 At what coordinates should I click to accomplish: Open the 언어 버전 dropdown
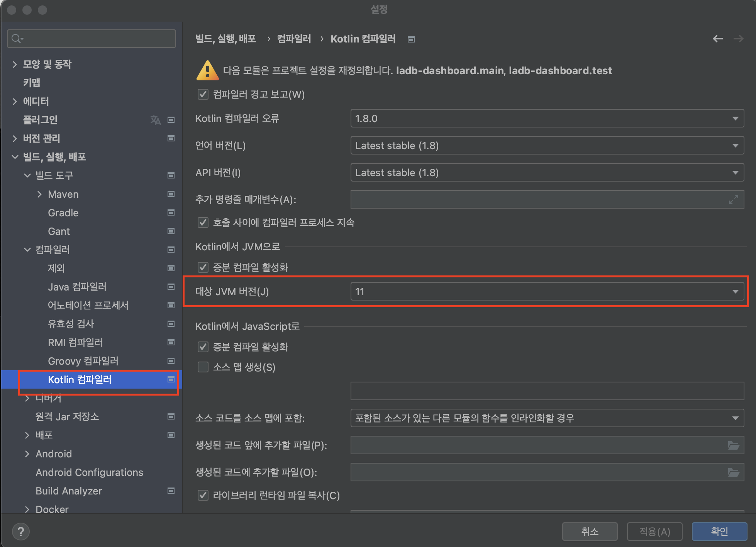point(546,146)
